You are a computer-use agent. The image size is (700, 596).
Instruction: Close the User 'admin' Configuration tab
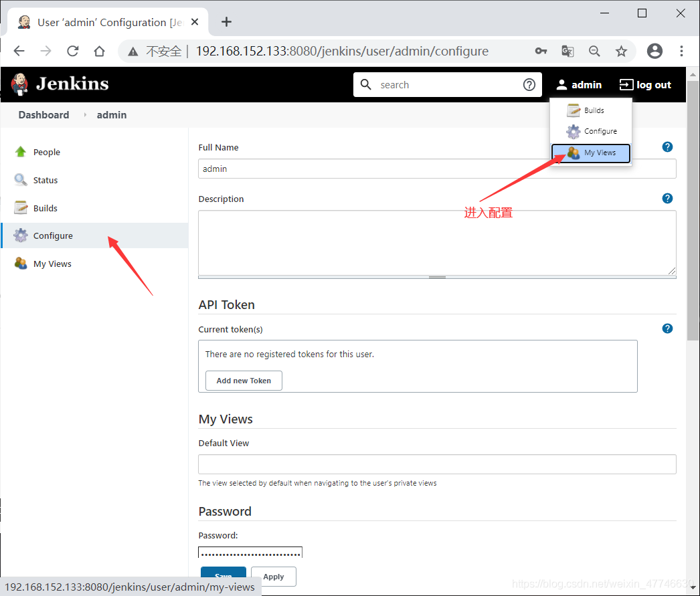click(195, 22)
